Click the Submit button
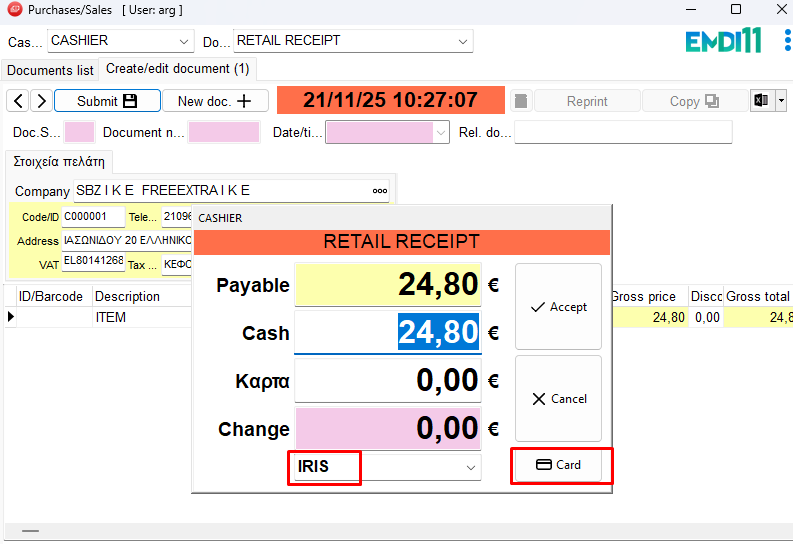The width and height of the screenshot is (793, 544). click(x=107, y=101)
